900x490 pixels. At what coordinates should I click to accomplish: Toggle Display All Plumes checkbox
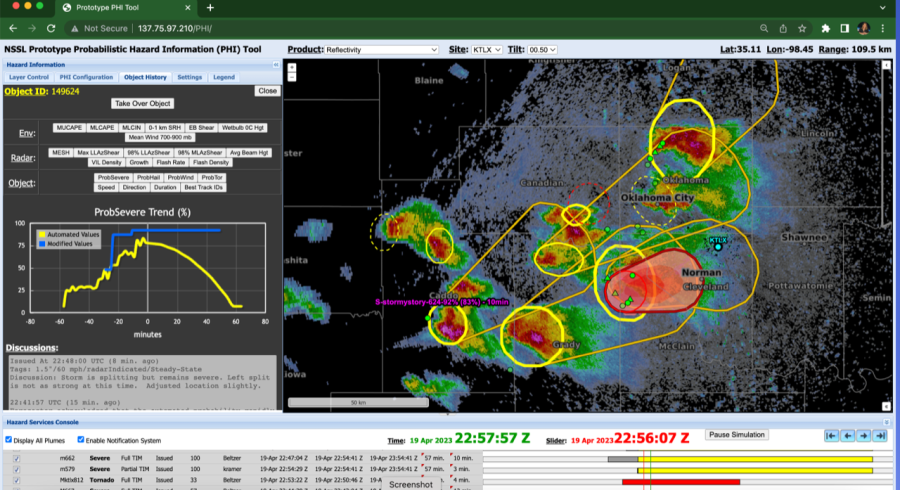coord(9,440)
